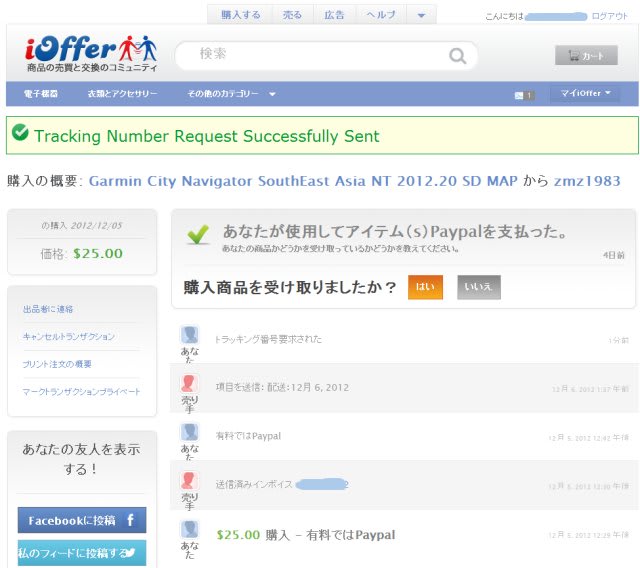Click the search magnifier icon

(457, 56)
